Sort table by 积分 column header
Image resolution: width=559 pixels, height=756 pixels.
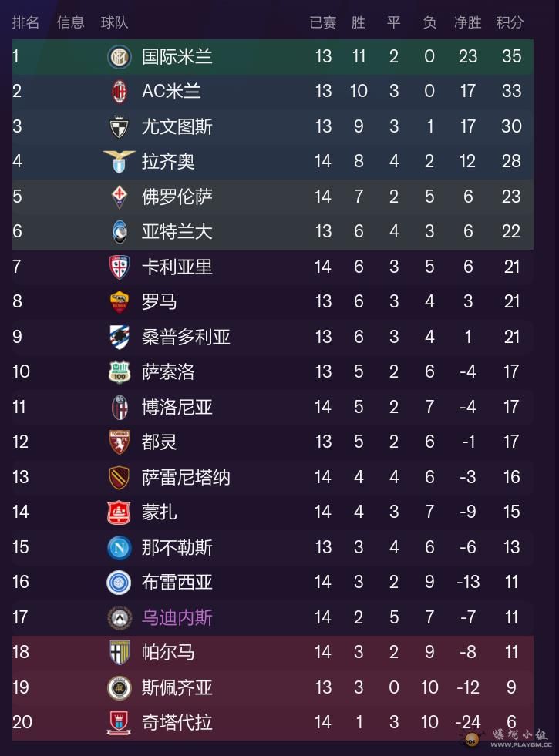(510, 22)
